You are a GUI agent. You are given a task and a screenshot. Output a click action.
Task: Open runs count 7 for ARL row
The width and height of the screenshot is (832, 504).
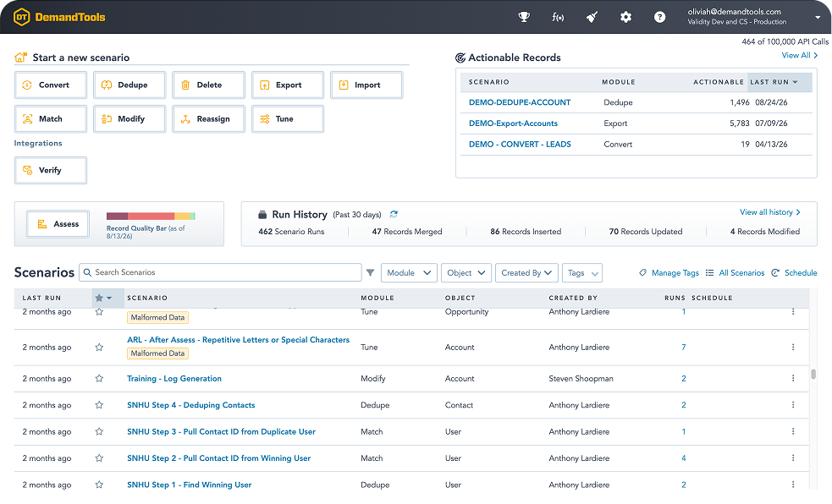[683, 347]
